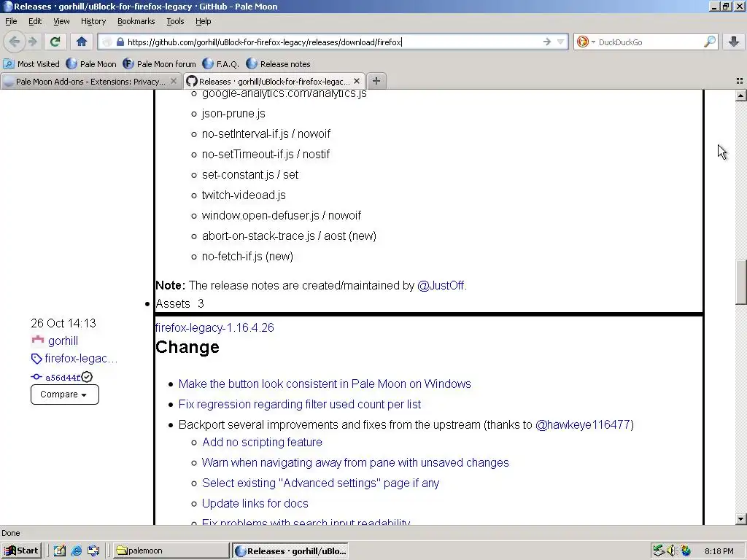Image resolution: width=747 pixels, height=560 pixels.
Task: Go forward with the Forward arrow button
Action: [32, 42]
